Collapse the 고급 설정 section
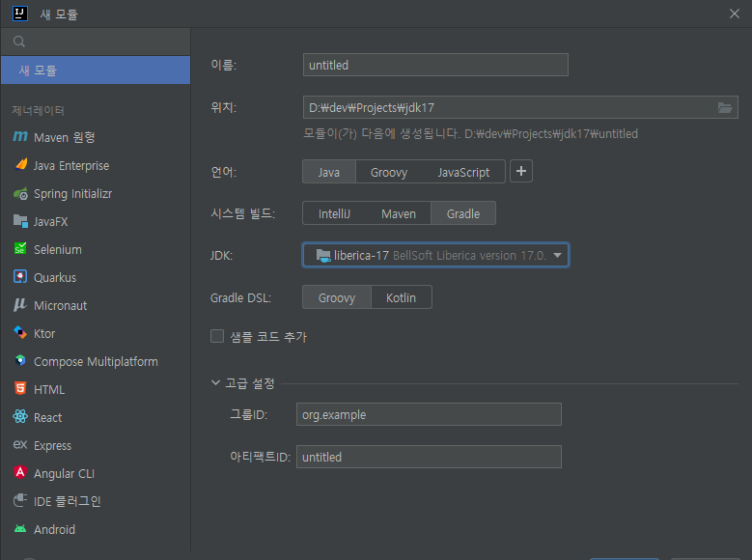Image resolution: width=752 pixels, height=560 pixels. pos(215,382)
